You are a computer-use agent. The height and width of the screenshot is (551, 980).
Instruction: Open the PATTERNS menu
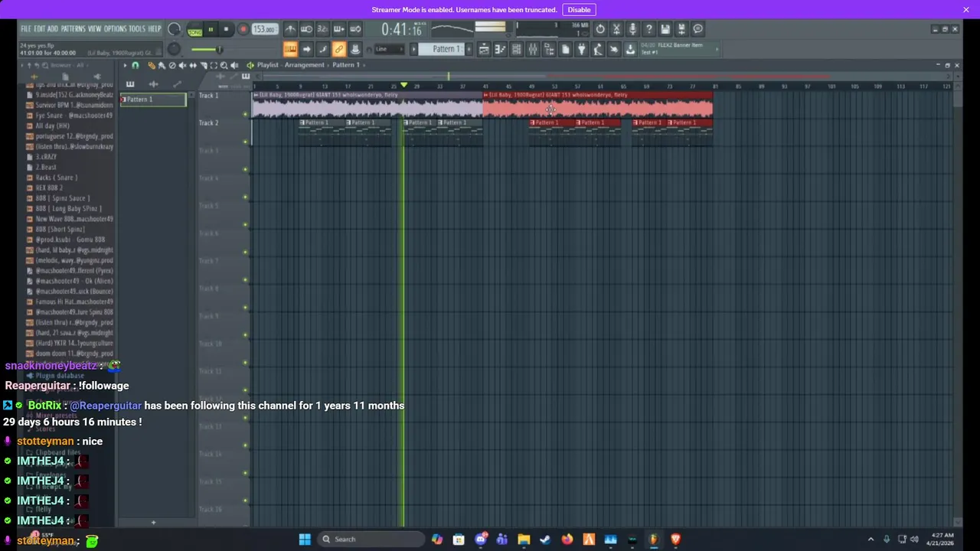click(x=73, y=29)
